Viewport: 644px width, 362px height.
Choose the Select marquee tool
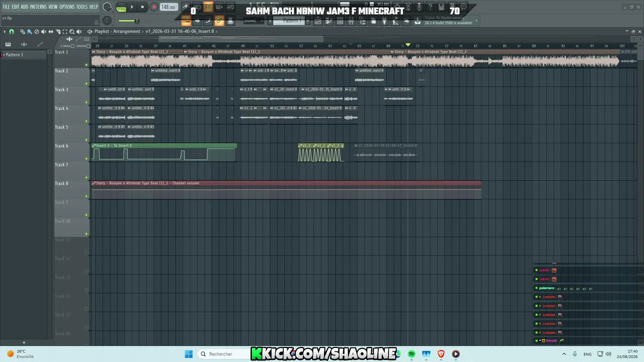click(x=65, y=32)
